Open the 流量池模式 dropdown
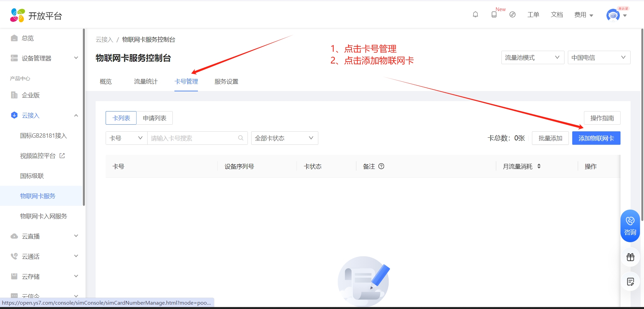 pyautogui.click(x=532, y=57)
